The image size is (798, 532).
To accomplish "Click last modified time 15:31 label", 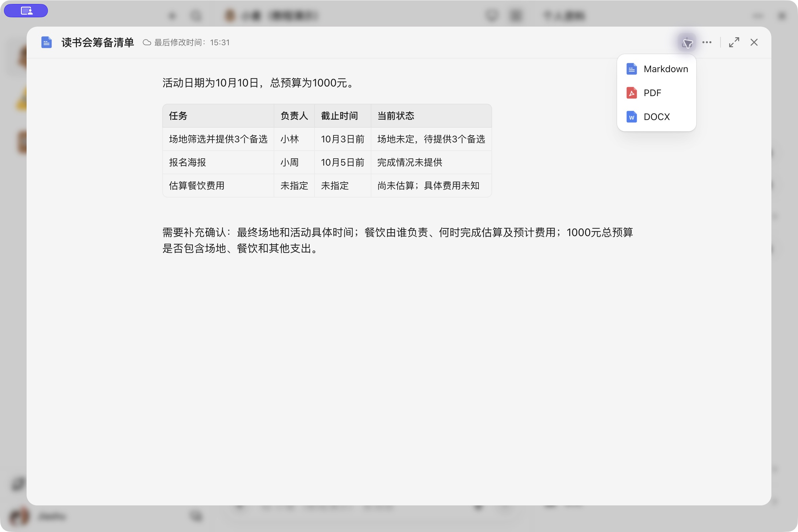I will (x=192, y=43).
